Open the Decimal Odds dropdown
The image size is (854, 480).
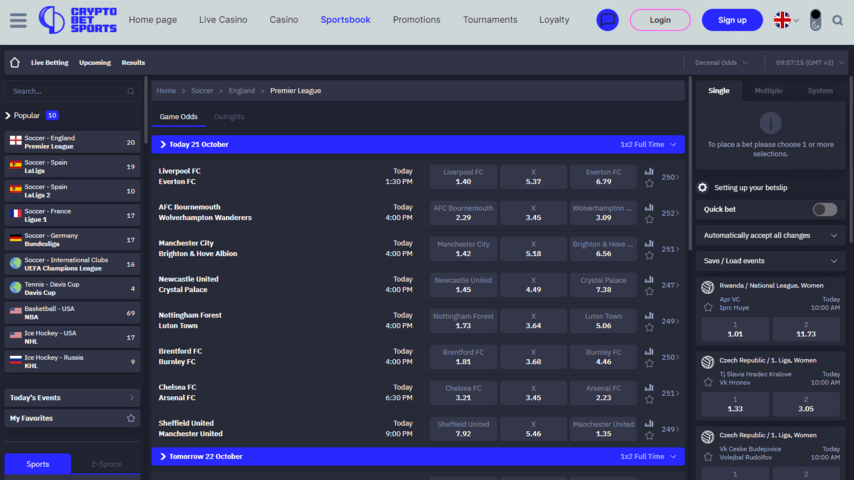721,63
